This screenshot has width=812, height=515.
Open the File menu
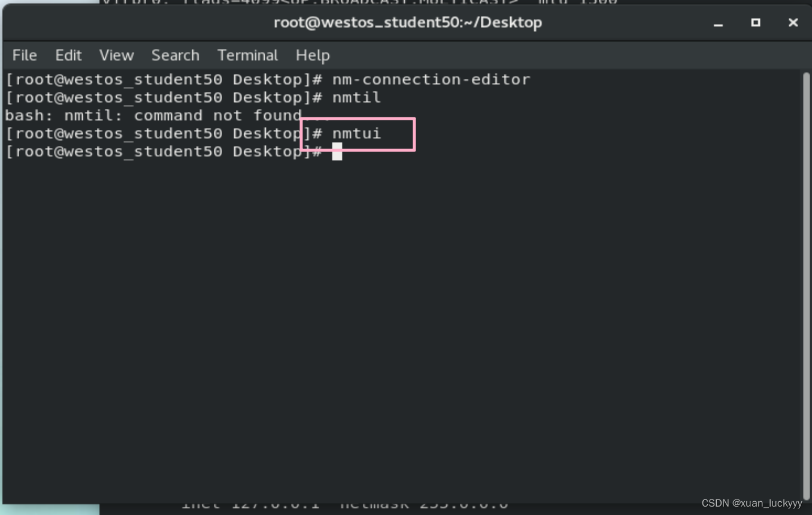click(25, 55)
